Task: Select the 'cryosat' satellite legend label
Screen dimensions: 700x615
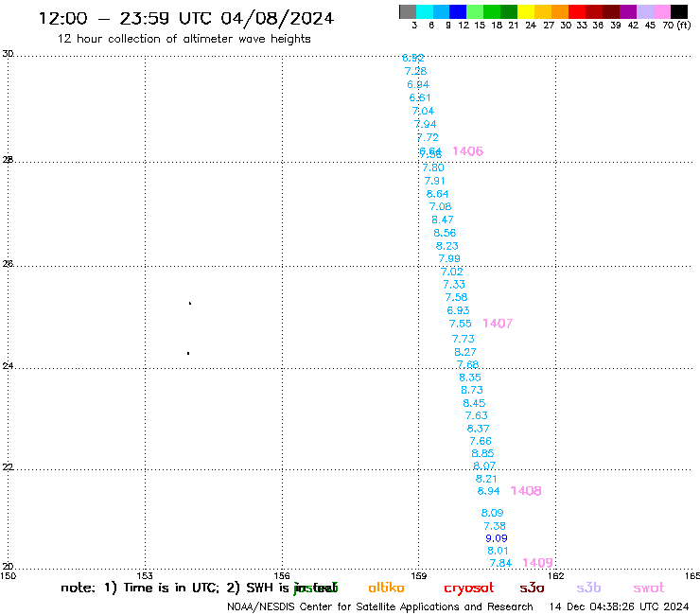Action: [469, 589]
